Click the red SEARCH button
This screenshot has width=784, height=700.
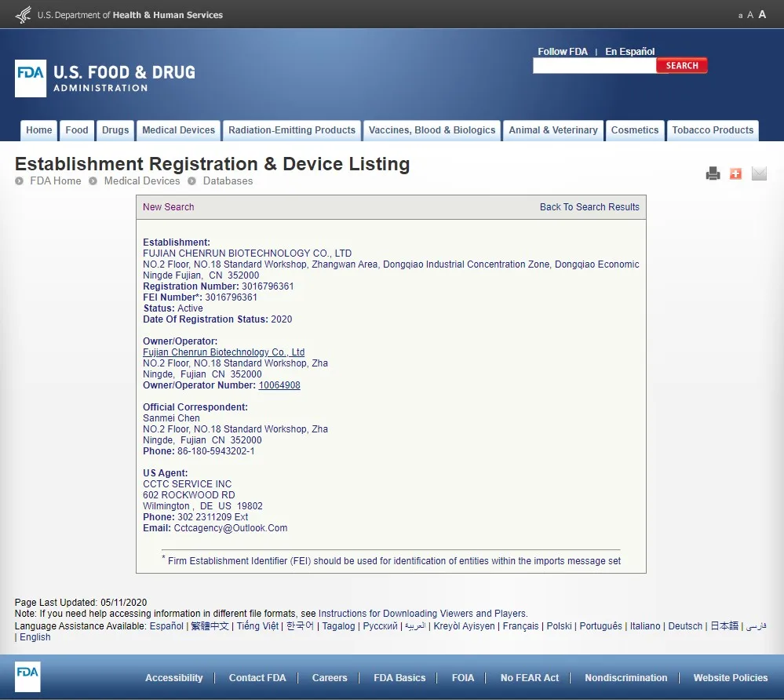(681, 65)
